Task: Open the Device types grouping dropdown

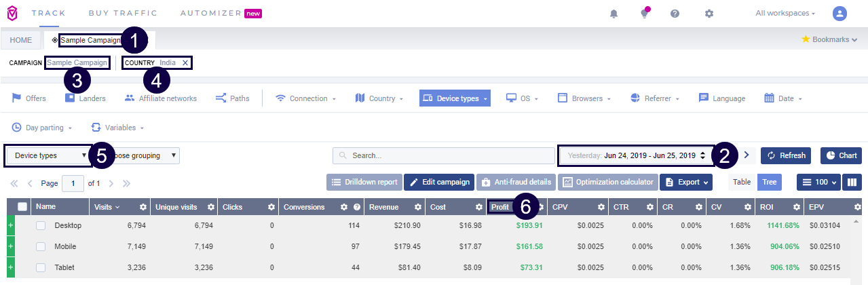Action: tap(49, 155)
